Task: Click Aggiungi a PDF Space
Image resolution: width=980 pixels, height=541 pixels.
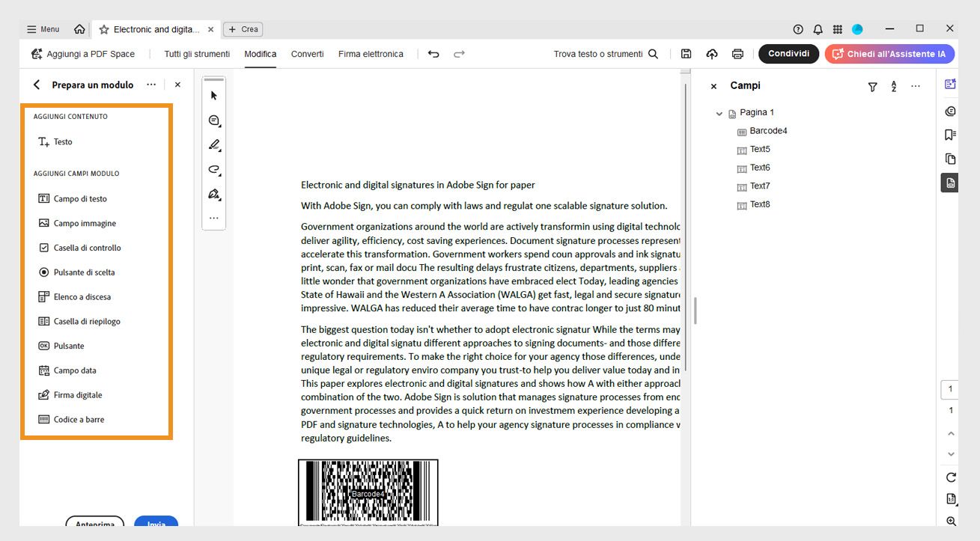Action: point(82,54)
